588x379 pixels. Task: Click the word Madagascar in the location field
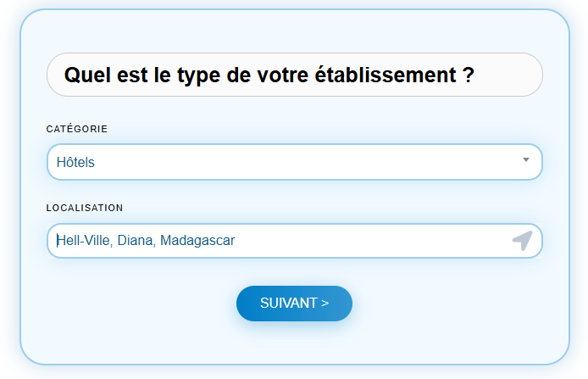click(x=197, y=241)
